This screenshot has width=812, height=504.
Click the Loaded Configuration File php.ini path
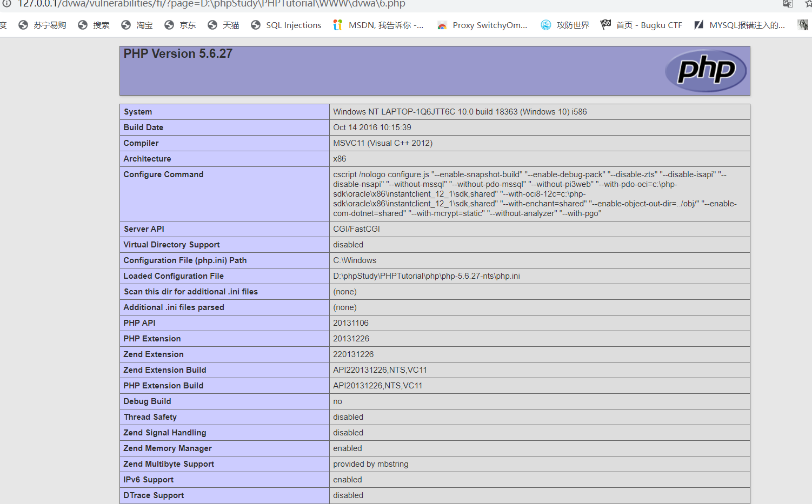(x=426, y=276)
